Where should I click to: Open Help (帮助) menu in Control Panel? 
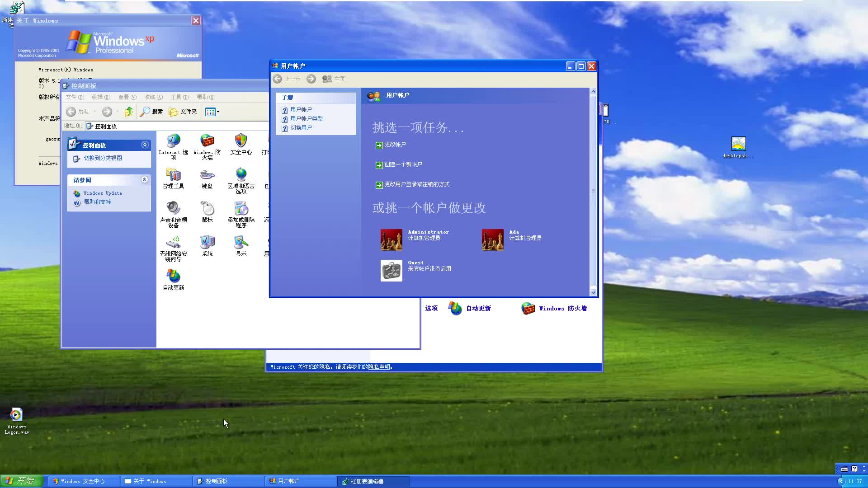coord(206,97)
